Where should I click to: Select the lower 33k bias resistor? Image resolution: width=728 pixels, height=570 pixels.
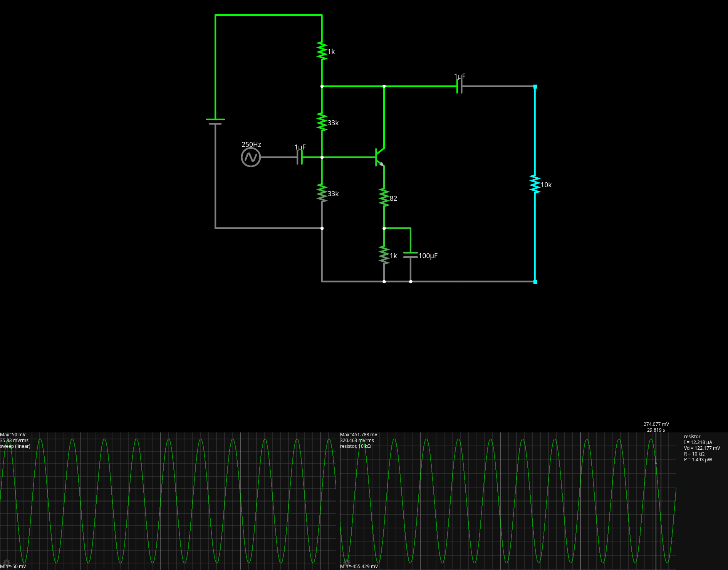coord(322,193)
